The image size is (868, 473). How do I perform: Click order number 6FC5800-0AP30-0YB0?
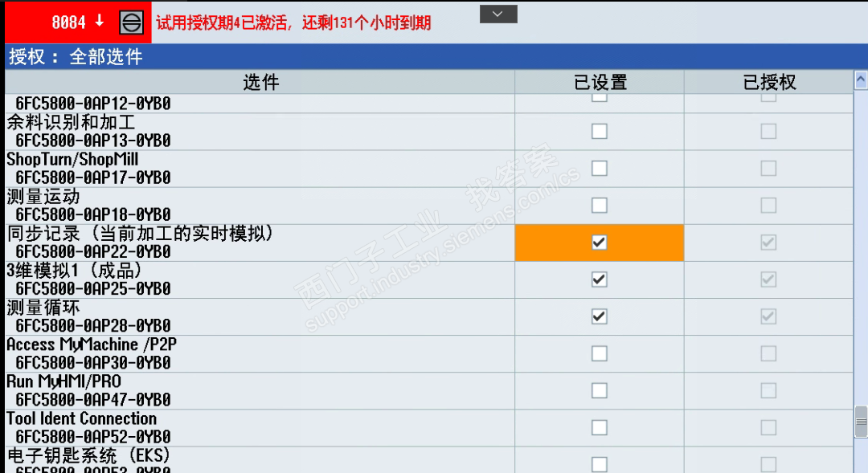click(x=93, y=363)
